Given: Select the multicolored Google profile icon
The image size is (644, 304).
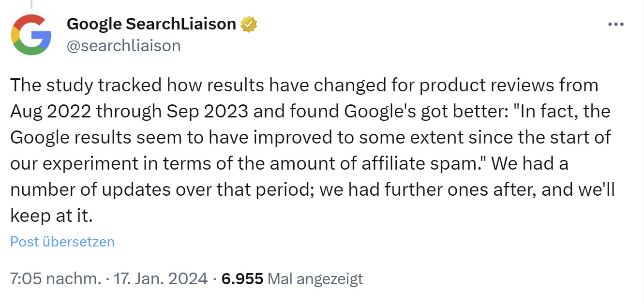Looking at the screenshot, I should click(31, 34).
